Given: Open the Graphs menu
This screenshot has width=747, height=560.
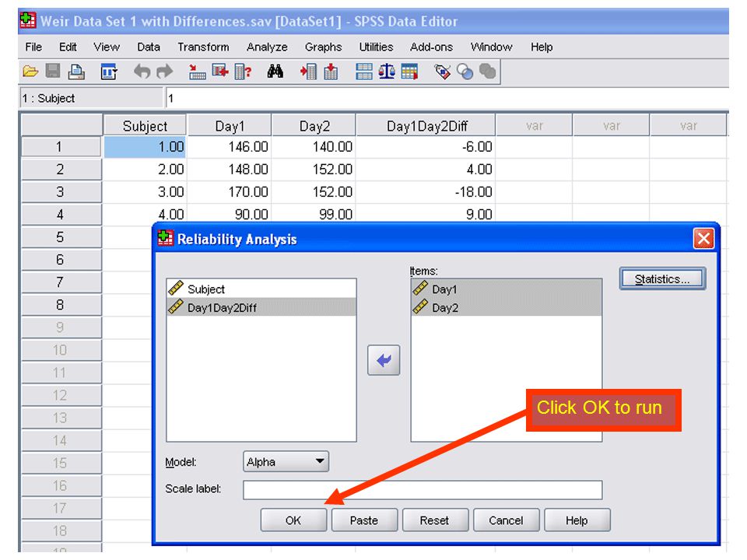Looking at the screenshot, I should pos(324,47).
